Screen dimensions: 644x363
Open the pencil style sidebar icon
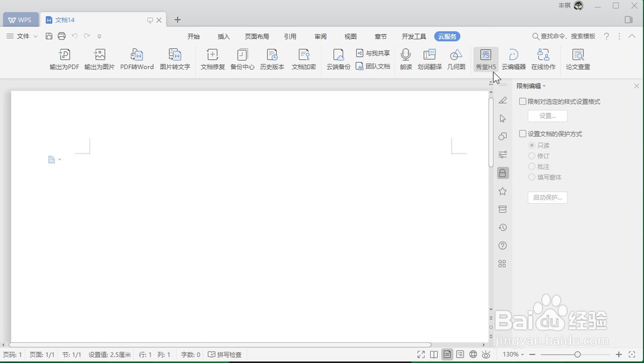point(502,101)
